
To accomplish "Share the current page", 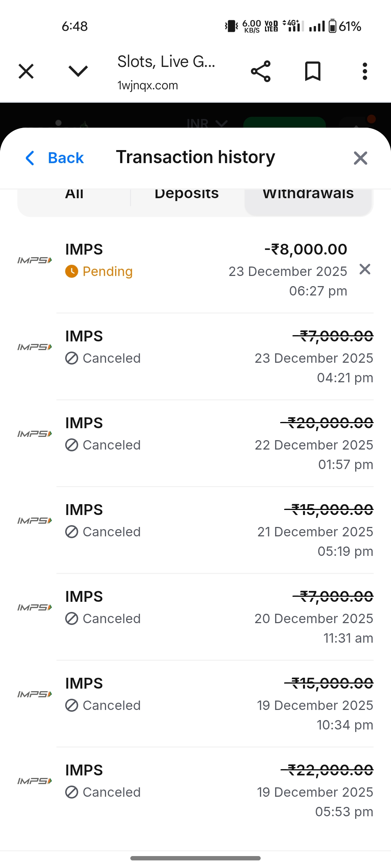I will tap(261, 71).
